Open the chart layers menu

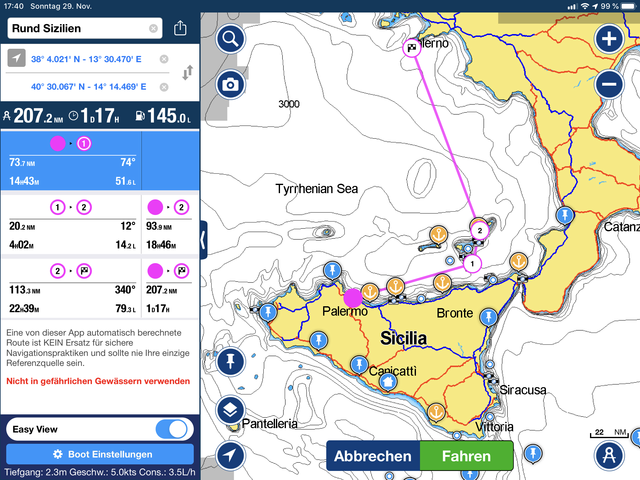coord(230,410)
